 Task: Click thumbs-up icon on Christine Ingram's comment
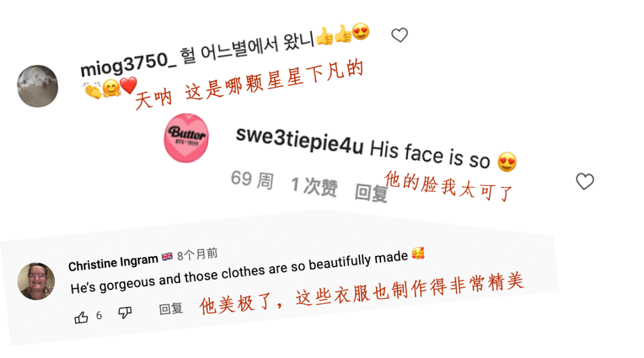click(x=81, y=317)
